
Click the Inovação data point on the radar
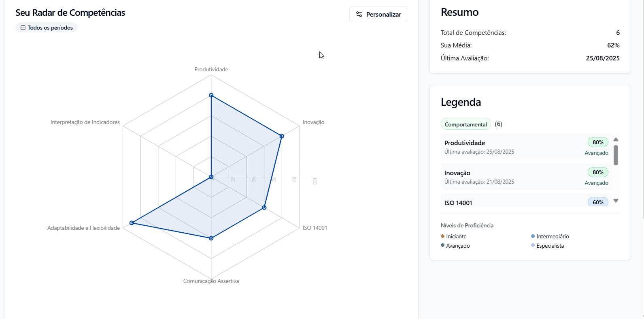(x=282, y=136)
